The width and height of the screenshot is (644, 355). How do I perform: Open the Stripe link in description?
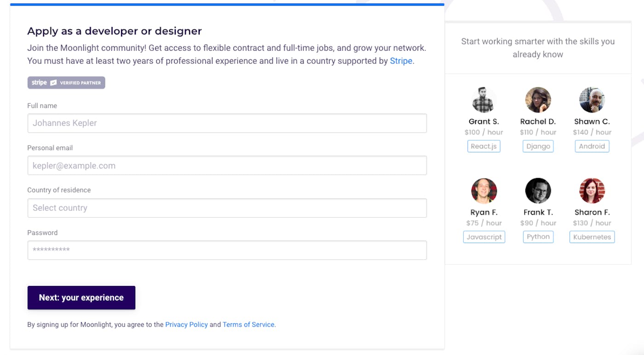(401, 61)
